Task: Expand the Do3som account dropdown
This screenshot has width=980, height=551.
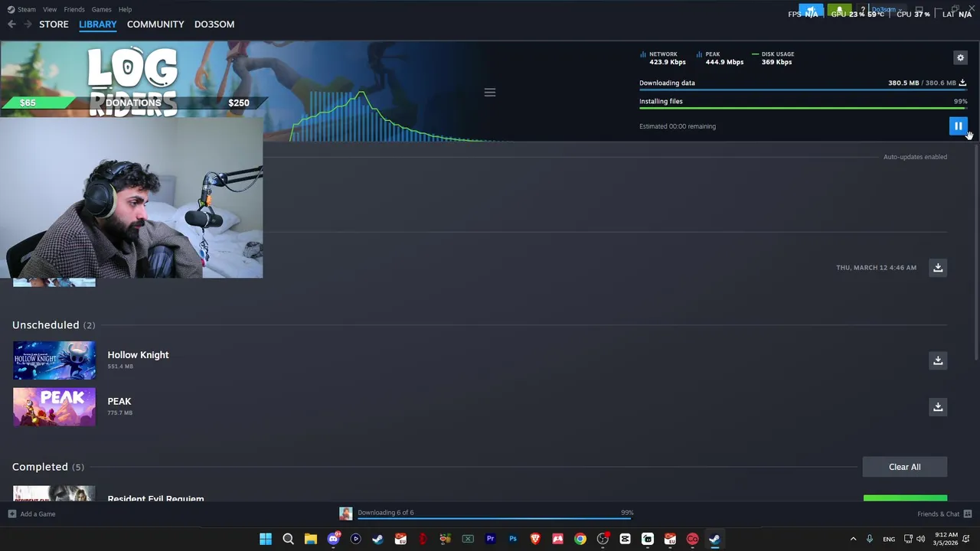Action: click(887, 10)
